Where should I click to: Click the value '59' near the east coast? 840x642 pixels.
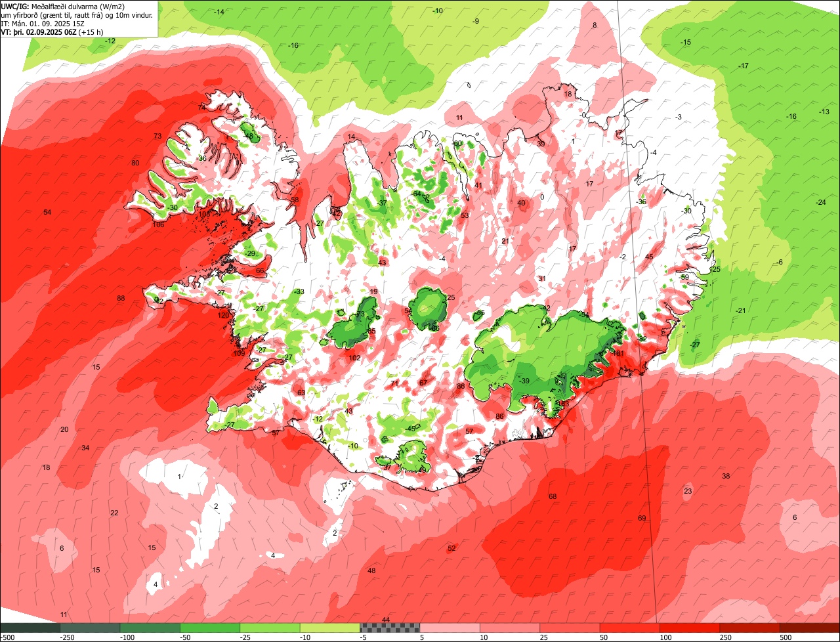click(x=685, y=277)
